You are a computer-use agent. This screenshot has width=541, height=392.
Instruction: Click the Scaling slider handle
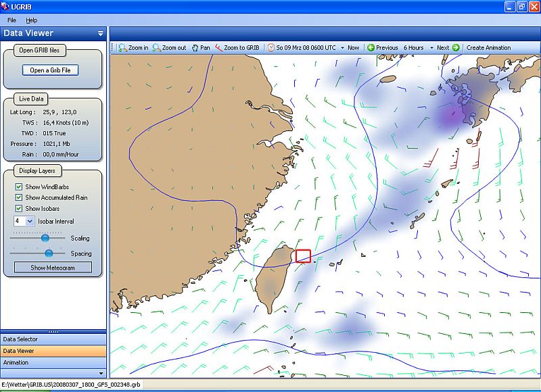coord(45,238)
